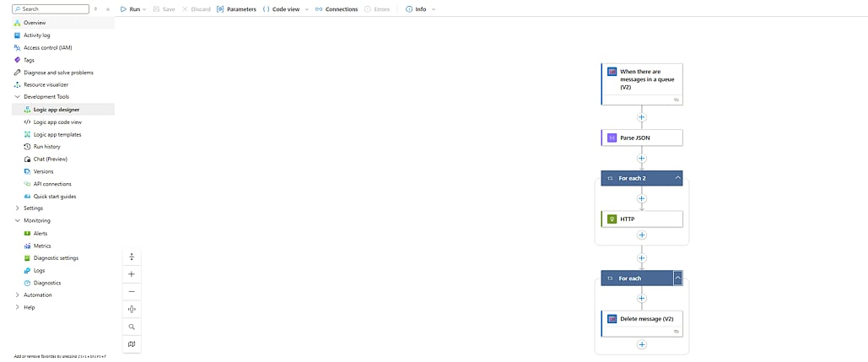This screenshot has height=362, width=868.
Task: Expand the Info dropdown arrow
Action: 433,9
